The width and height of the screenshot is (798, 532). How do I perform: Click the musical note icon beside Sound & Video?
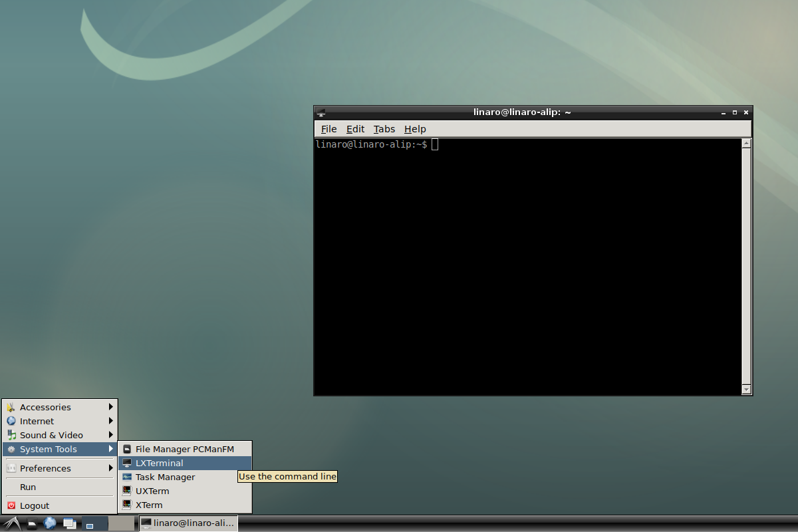tap(11, 434)
